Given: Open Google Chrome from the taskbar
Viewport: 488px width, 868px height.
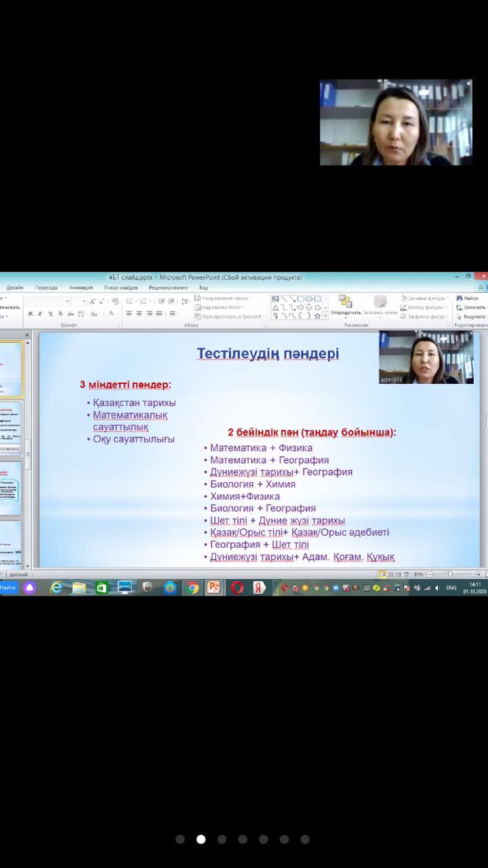Looking at the screenshot, I should (193, 588).
